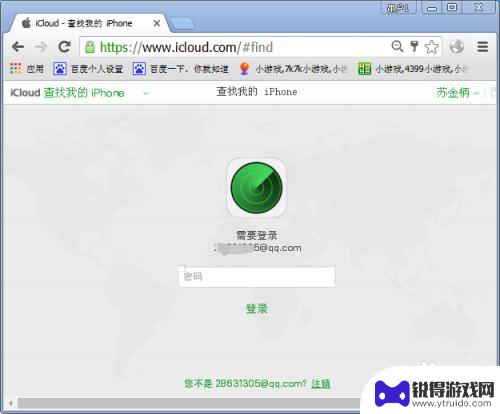Click the 注销 sign-out link
The width and height of the screenshot is (500, 414).
click(321, 384)
